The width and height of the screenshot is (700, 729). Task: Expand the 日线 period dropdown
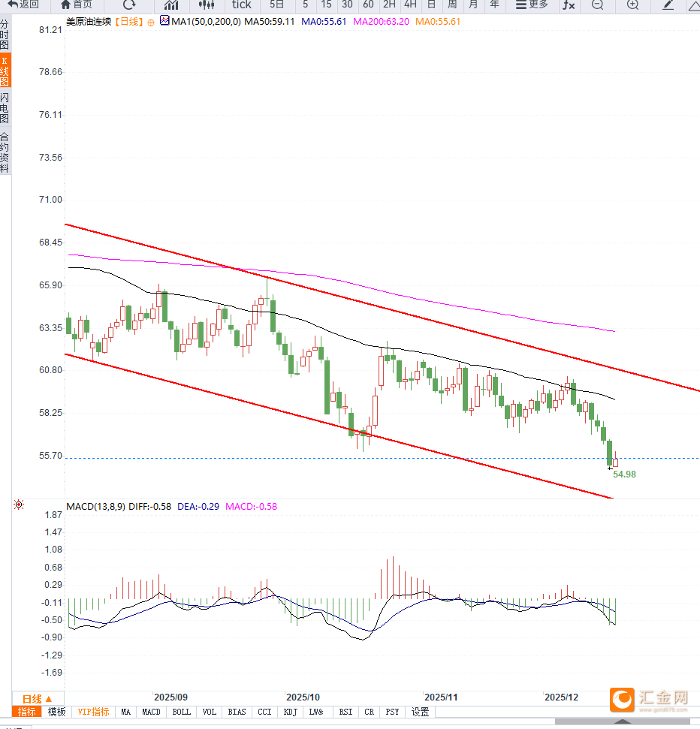(38, 699)
